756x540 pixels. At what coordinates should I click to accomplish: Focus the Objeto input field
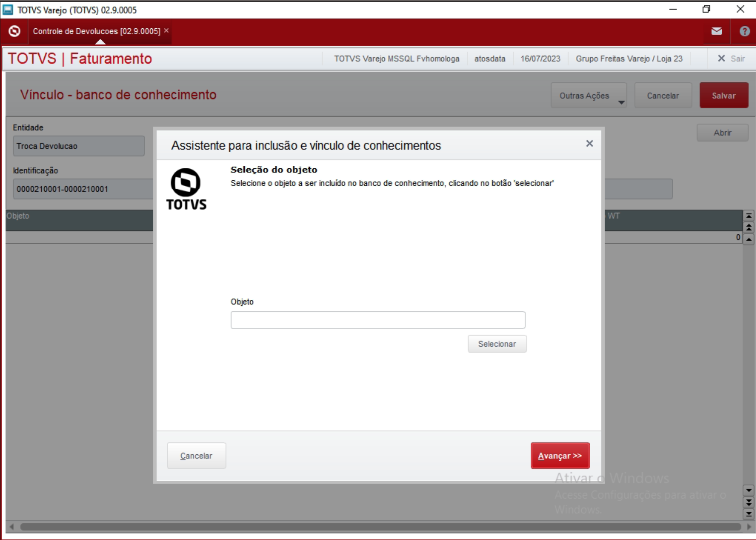click(x=378, y=320)
